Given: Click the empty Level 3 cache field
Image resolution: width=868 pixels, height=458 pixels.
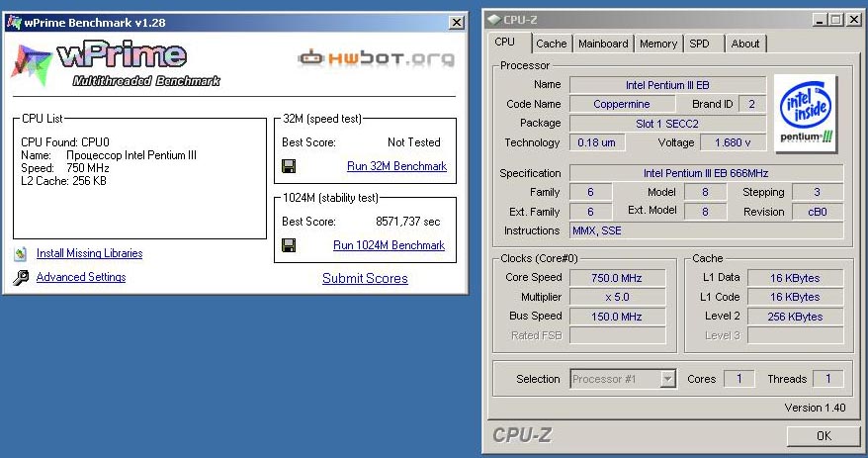Looking at the screenshot, I should (x=796, y=335).
